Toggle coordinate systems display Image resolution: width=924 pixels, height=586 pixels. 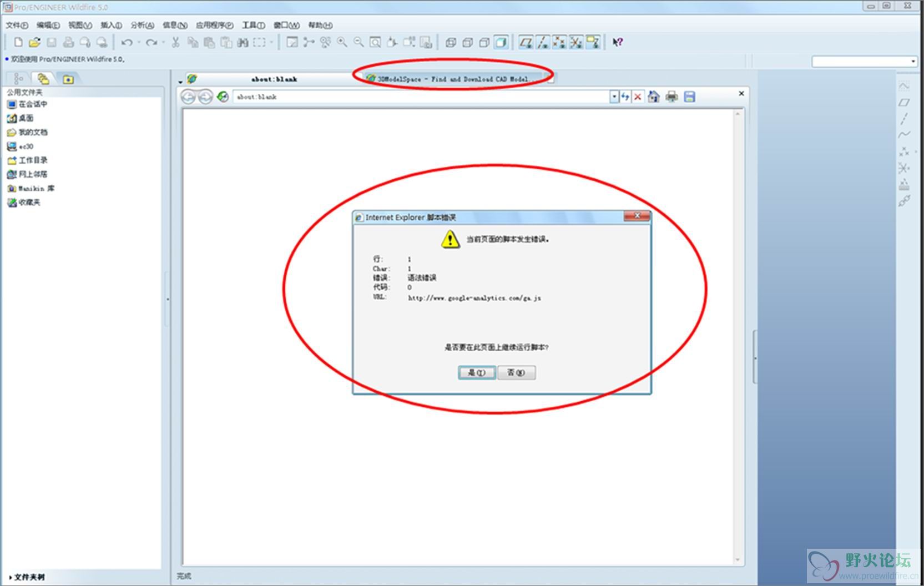click(x=576, y=42)
